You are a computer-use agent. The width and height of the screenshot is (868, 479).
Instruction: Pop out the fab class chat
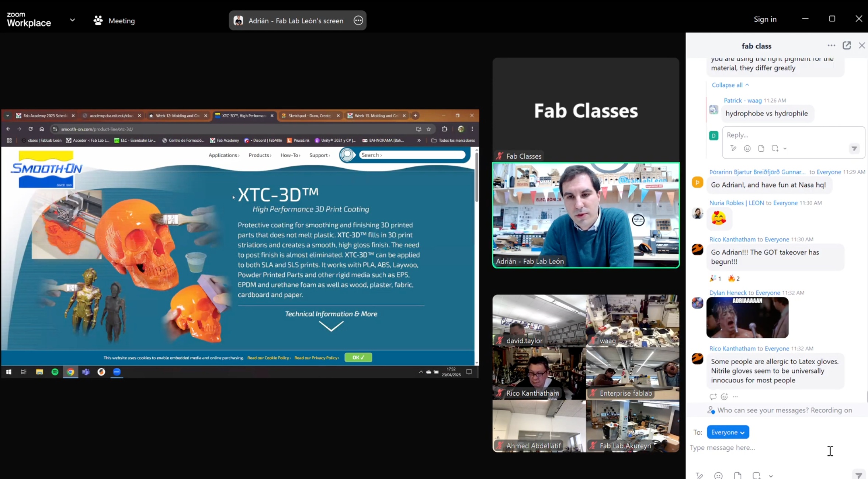pos(847,45)
